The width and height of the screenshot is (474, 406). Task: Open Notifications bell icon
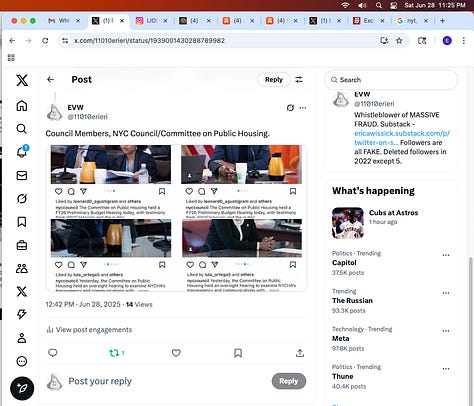(22, 152)
